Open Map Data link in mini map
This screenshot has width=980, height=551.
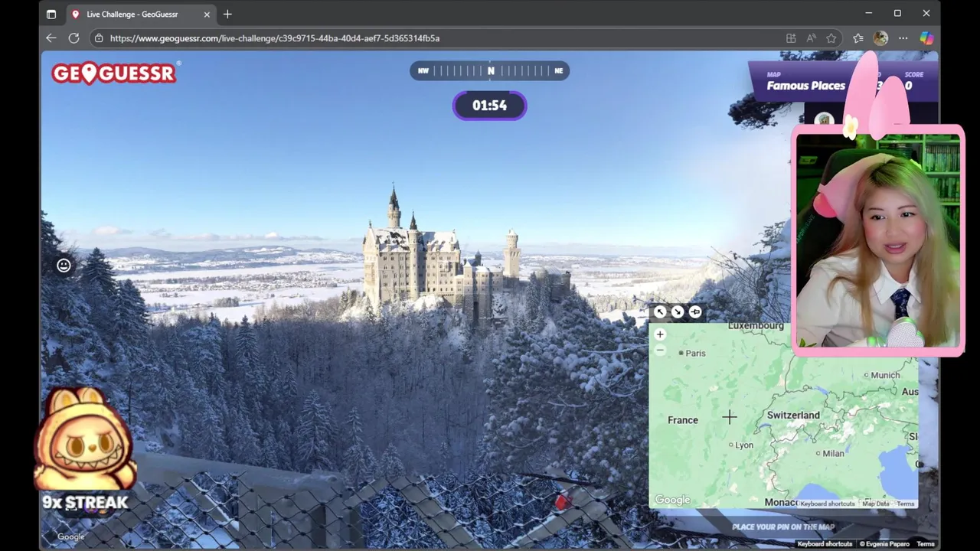pyautogui.click(x=876, y=504)
